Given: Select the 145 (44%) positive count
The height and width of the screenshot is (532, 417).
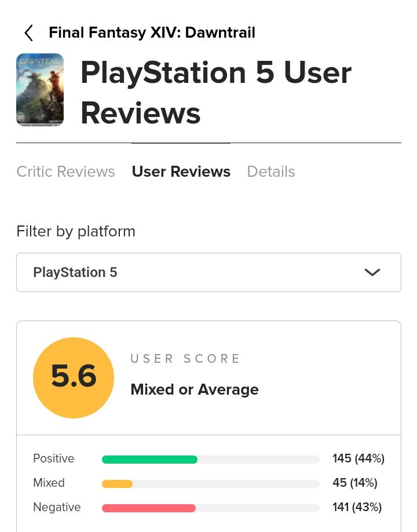Looking at the screenshot, I should click(358, 458).
